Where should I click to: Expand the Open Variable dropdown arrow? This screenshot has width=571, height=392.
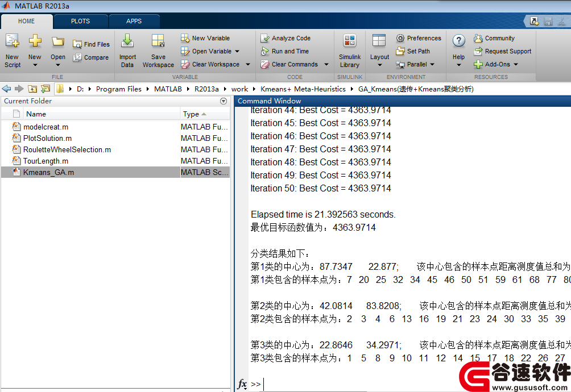click(x=237, y=51)
